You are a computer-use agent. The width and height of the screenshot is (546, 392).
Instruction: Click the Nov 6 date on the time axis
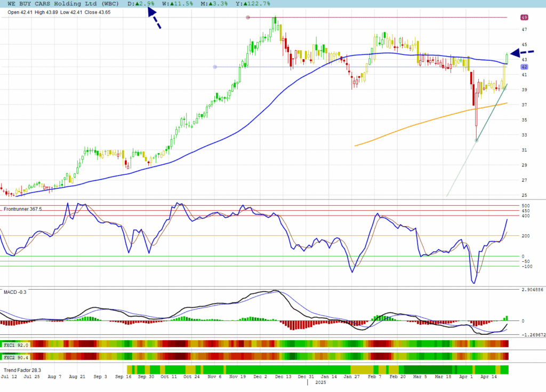[x=214, y=377]
